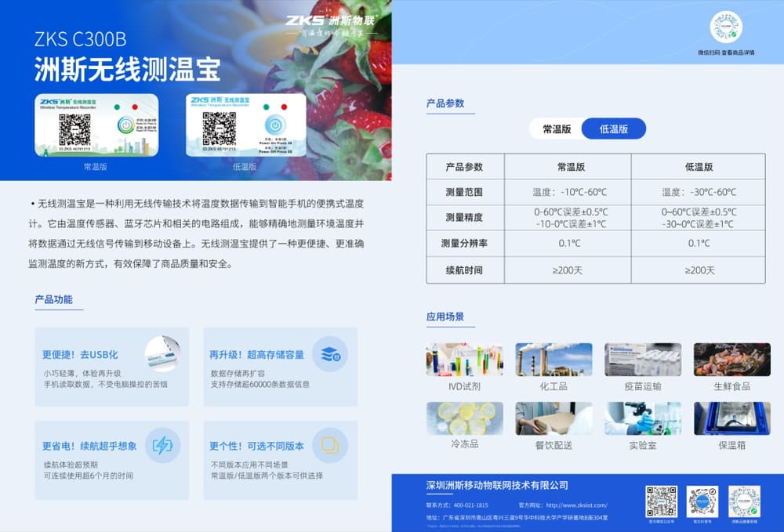Viewport: 784px width, 532px height.
Task: Open the IVD试剂 scenario thumbnail
Action: [x=464, y=360]
